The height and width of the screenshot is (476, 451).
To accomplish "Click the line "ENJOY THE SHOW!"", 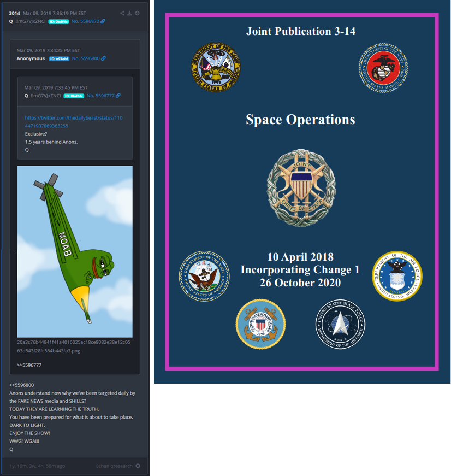I will [x=29, y=433].
